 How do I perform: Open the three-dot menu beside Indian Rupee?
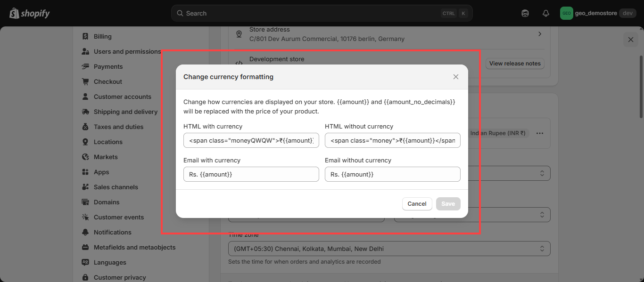[540, 133]
